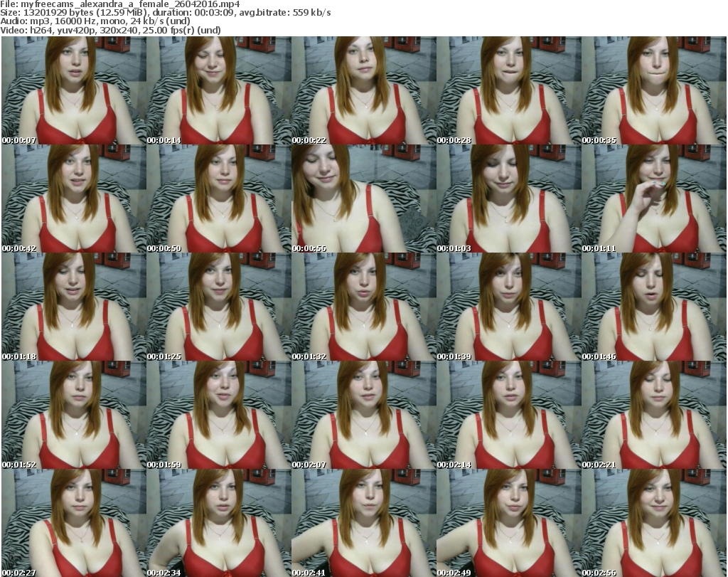Select the thumbnail stamped 00:01:11
Screen dimensions: 728x577
[654, 198]
